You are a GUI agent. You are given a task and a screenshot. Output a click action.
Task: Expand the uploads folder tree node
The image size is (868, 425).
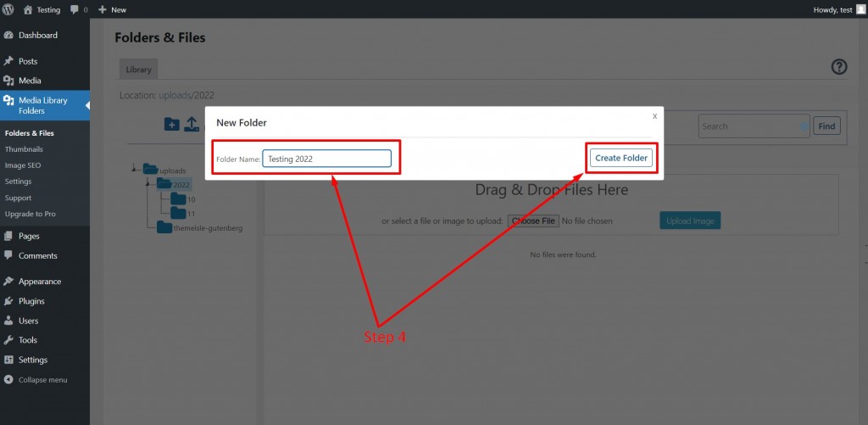click(134, 169)
